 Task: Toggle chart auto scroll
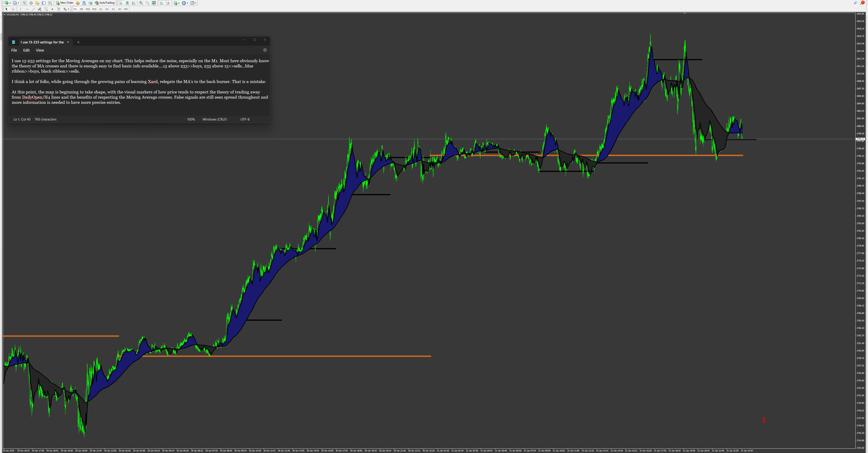tap(162, 3)
